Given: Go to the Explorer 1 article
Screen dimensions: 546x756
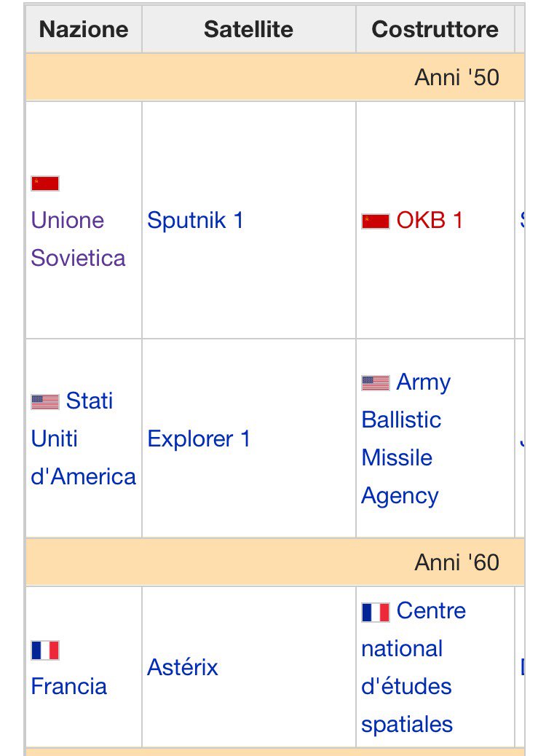Looking at the screenshot, I should pyautogui.click(x=198, y=438).
